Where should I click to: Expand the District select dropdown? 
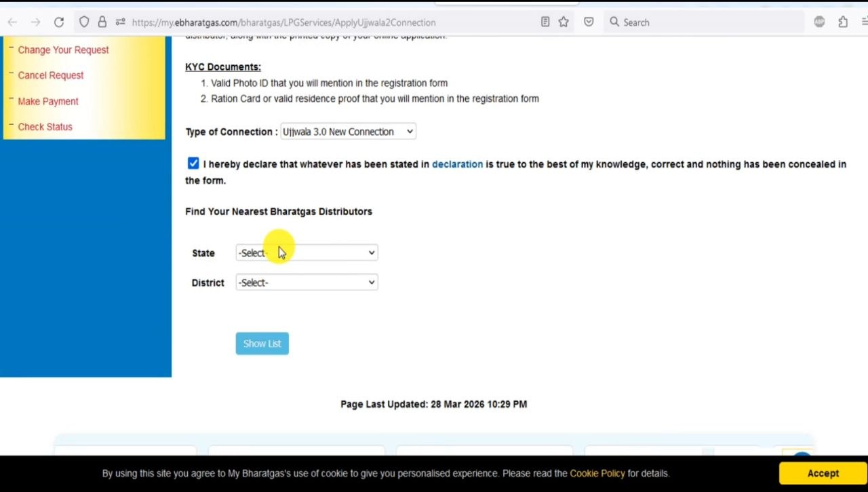tap(307, 282)
